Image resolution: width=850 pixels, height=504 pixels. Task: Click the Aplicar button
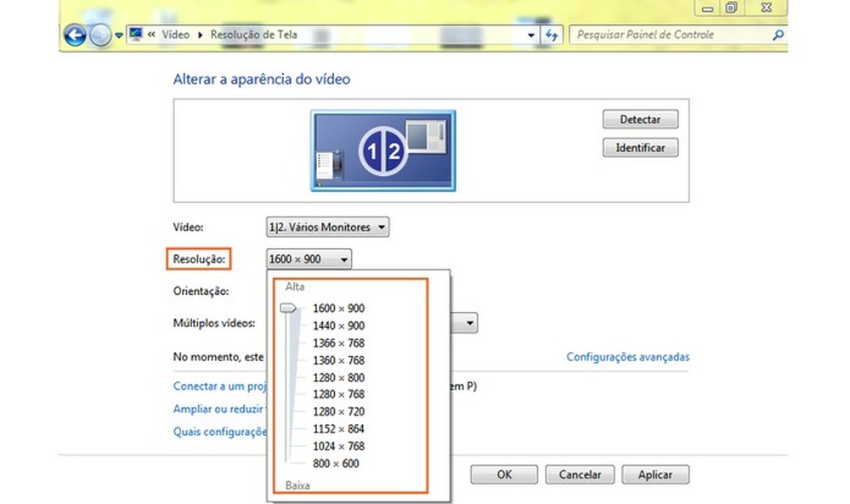(x=654, y=474)
